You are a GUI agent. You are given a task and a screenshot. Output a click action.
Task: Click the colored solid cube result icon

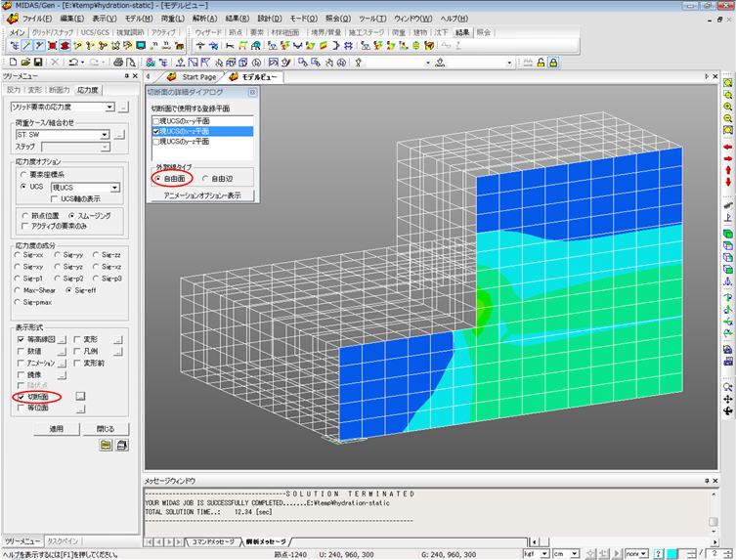click(428, 46)
